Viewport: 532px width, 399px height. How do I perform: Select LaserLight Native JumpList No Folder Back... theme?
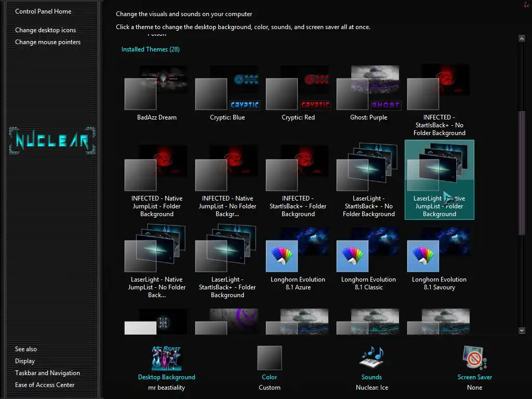click(x=157, y=262)
